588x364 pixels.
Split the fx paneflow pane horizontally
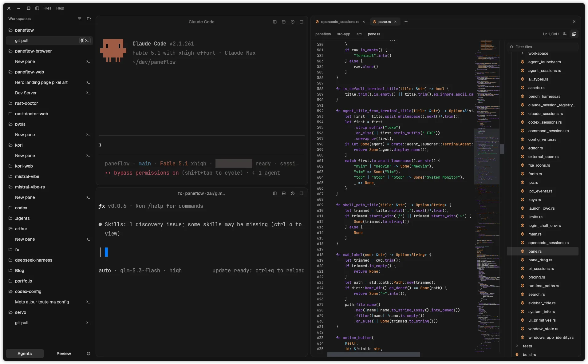(x=284, y=193)
